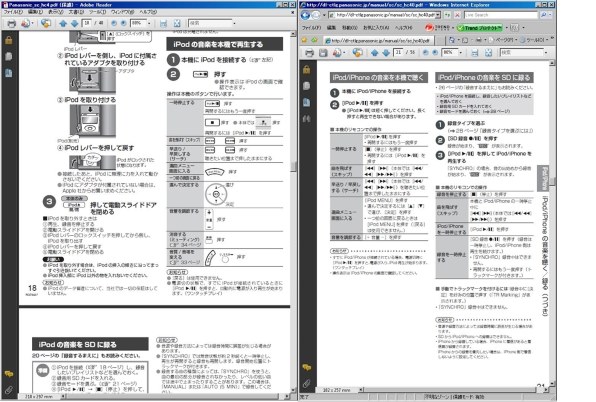
Task: Click the vertical scrollbar in Internet Explorer PDF view
Action: [x=552, y=224]
